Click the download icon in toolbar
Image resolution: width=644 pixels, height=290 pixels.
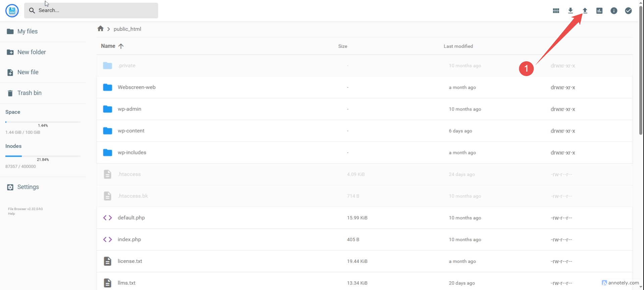click(570, 11)
